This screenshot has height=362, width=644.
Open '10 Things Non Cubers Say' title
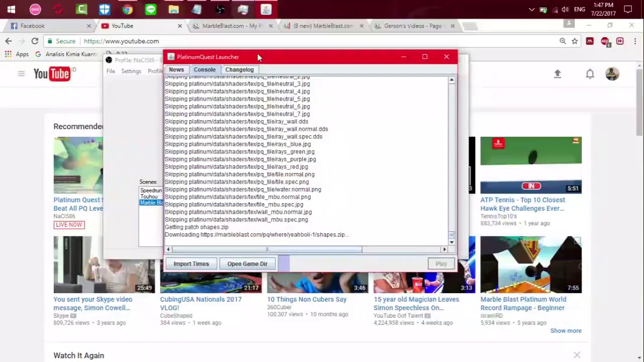[307, 299]
